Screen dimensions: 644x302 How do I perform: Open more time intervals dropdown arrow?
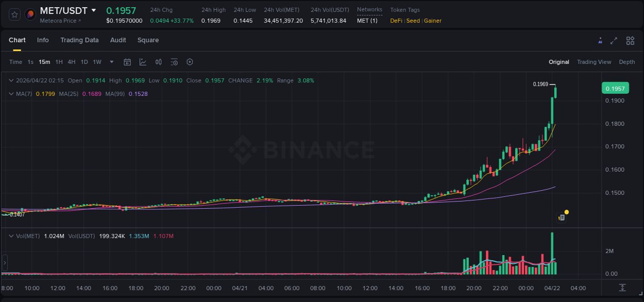click(x=111, y=62)
